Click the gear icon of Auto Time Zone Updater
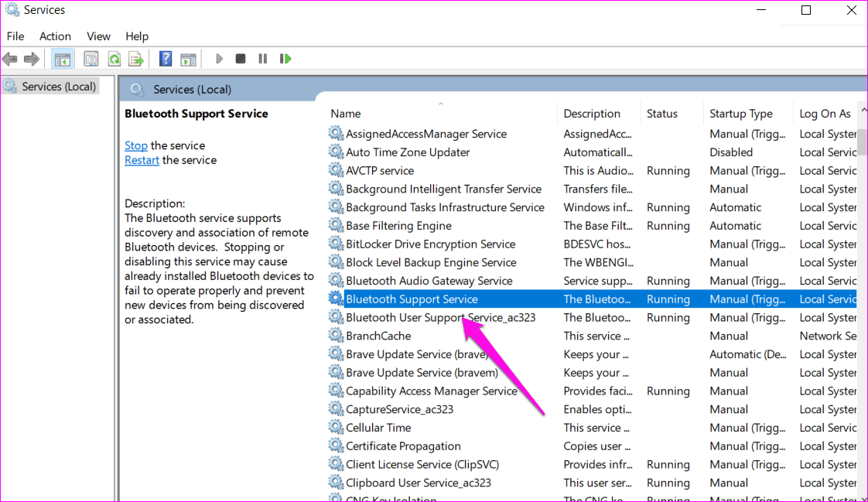 [x=336, y=152]
